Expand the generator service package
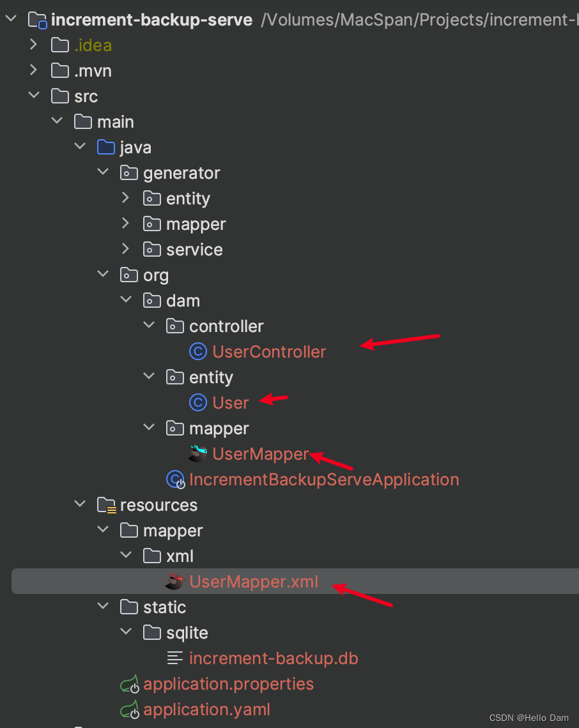The width and height of the screenshot is (579, 728). (125, 249)
